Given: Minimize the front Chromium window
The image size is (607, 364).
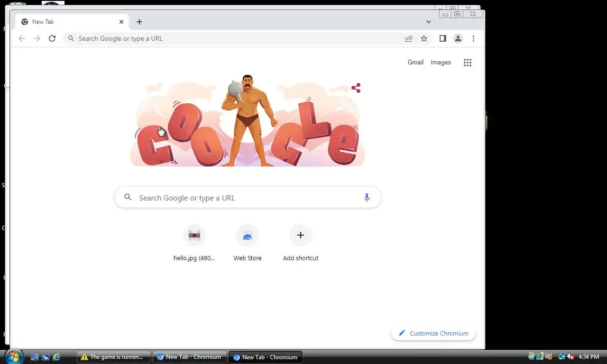Looking at the screenshot, I should coord(445,14).
